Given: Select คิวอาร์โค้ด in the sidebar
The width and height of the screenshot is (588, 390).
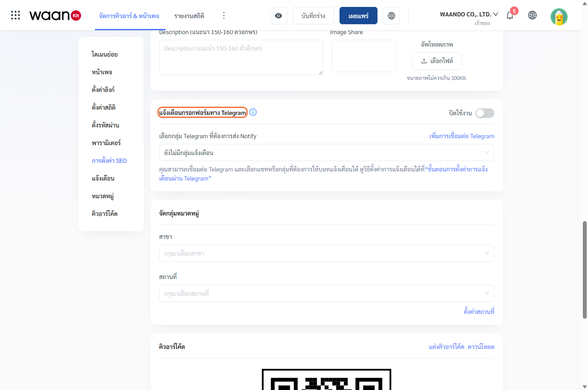Looking at the screenshot, I should [x=105, y=214].
